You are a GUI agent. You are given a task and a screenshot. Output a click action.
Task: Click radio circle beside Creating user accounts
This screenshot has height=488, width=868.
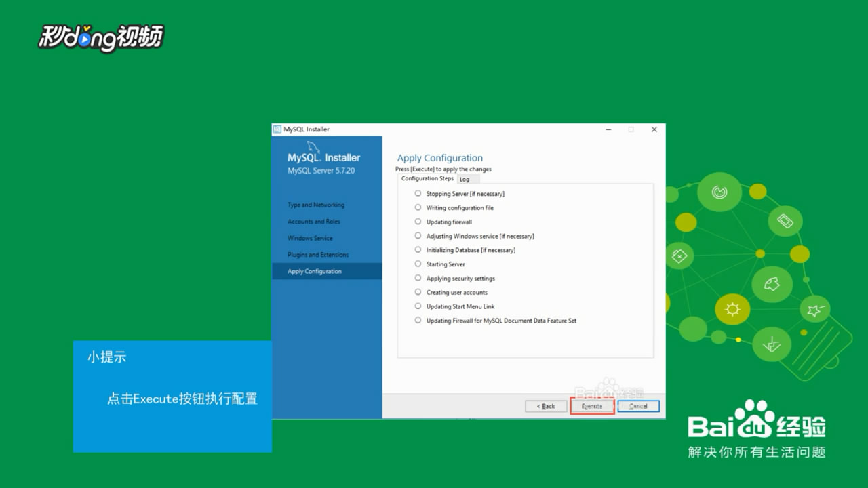pos(418,292)
